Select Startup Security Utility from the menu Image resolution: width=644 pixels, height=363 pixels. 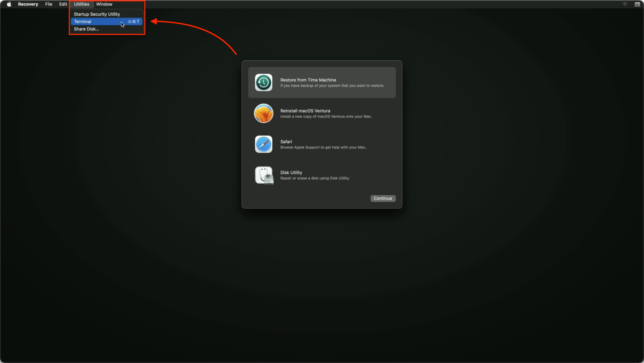pos(97,14)
